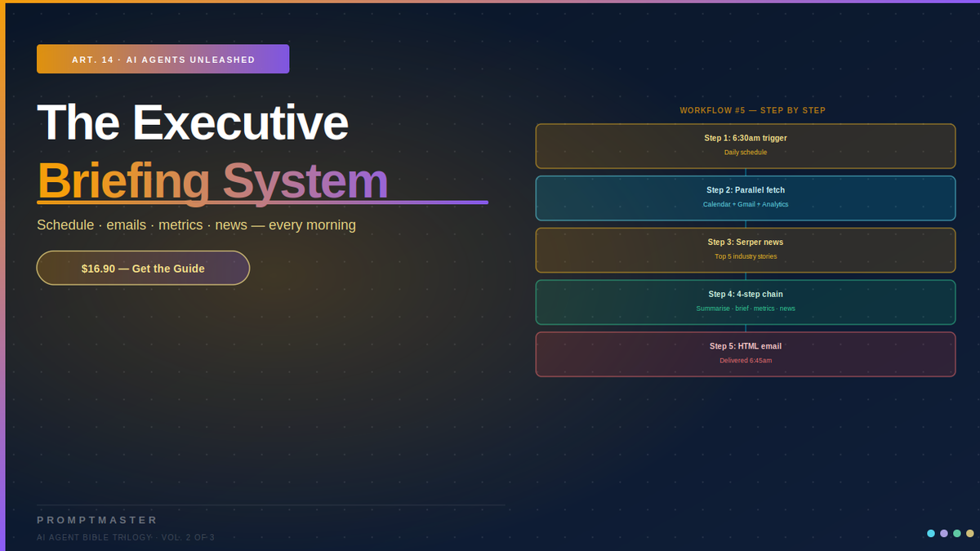This screenshot has height=551, width=980.
Task: Click 'WORKFLOW #5 — STEP BY STEP' heading
Action: [x=753, y=110]
